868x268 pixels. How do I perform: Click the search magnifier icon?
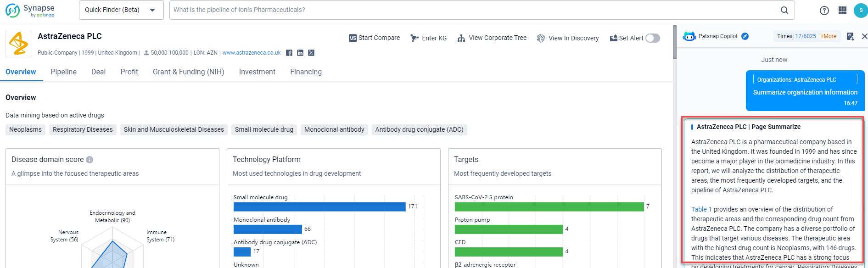tap(784, 10)
